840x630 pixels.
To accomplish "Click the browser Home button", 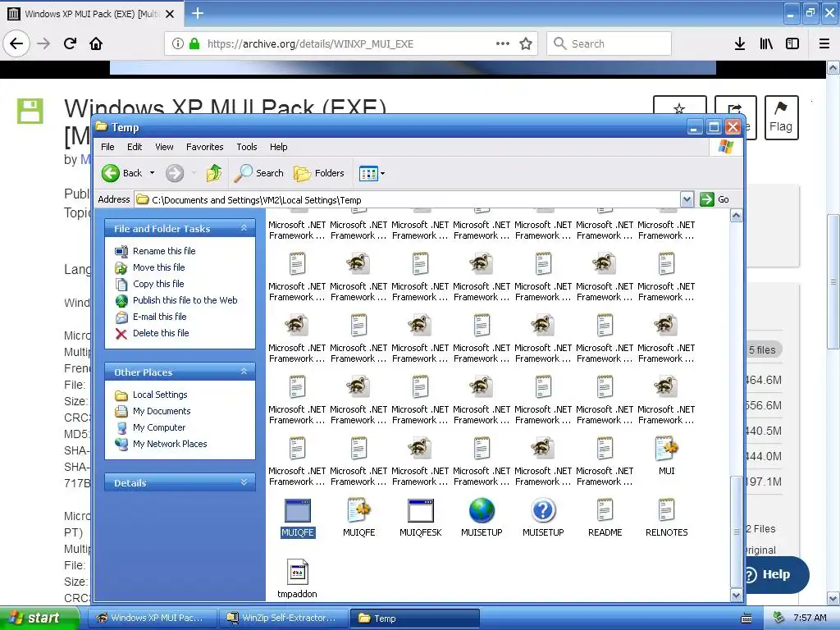I will (96, 43).
